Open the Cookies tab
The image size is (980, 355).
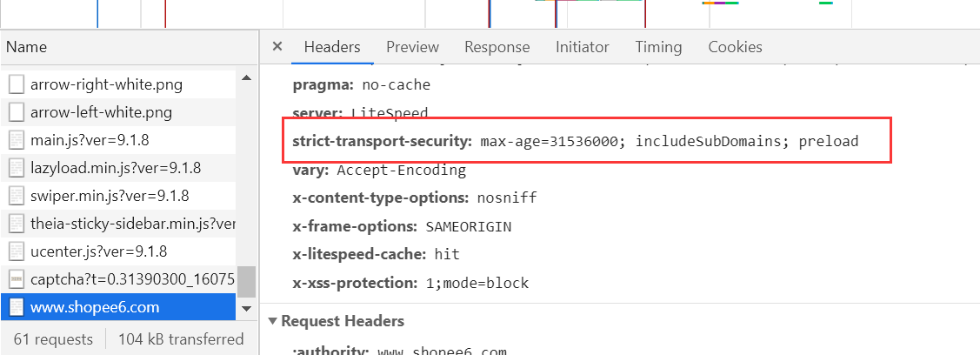click(x=735, y=47)
